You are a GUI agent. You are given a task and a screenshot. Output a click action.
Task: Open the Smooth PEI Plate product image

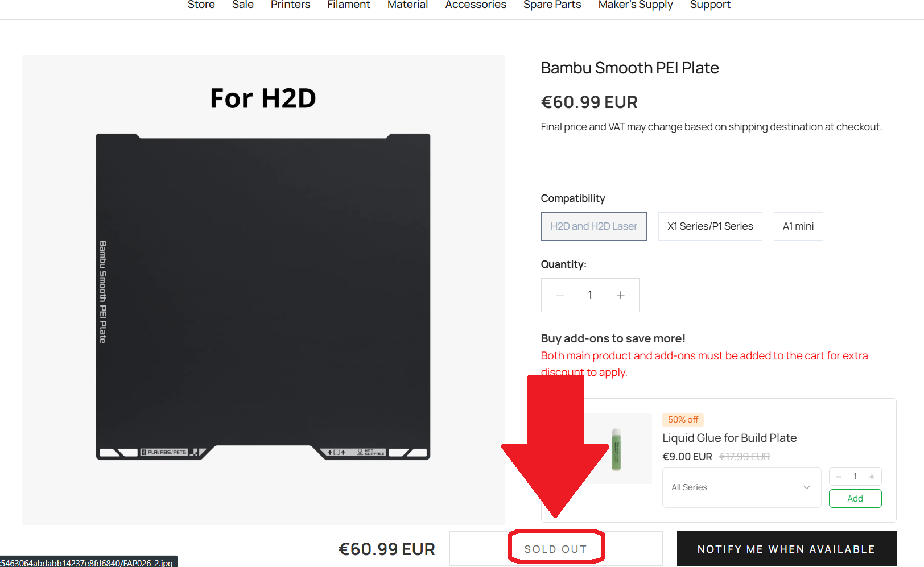tap(263, 290)
